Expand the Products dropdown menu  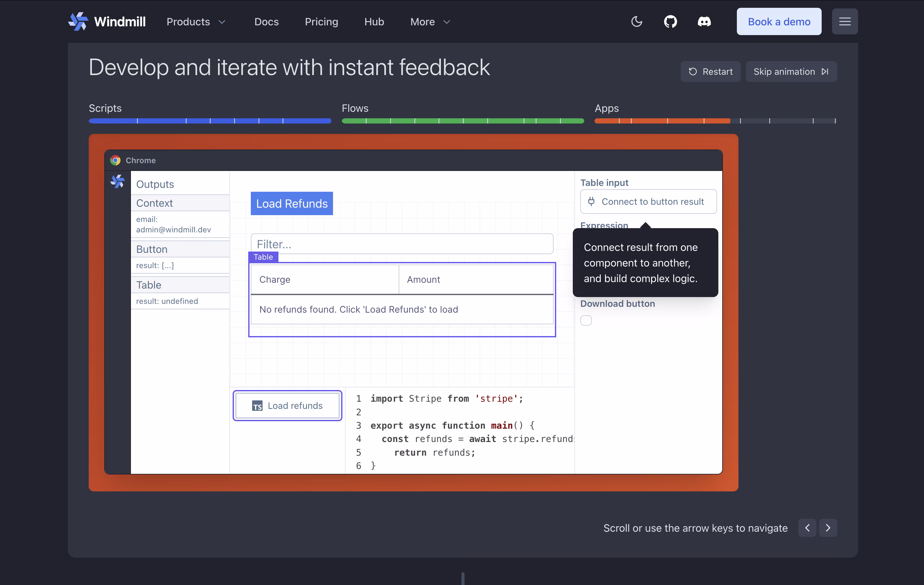[196, 21]
